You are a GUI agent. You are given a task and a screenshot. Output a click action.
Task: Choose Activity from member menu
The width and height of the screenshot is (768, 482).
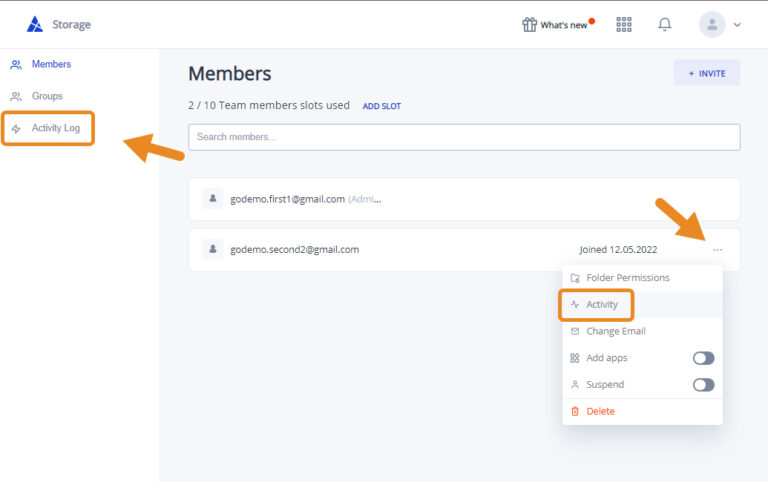pos(642,305)
